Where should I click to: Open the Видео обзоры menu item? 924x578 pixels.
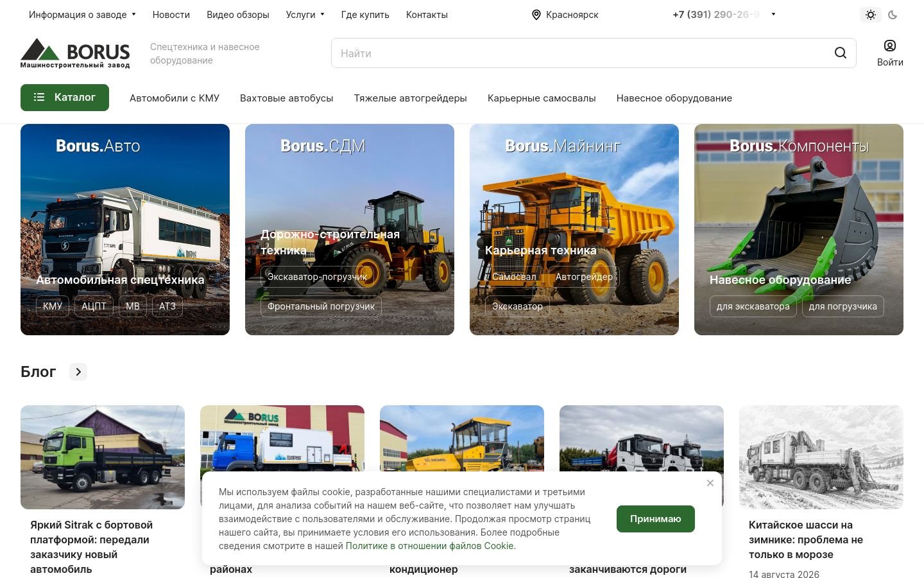238,15
